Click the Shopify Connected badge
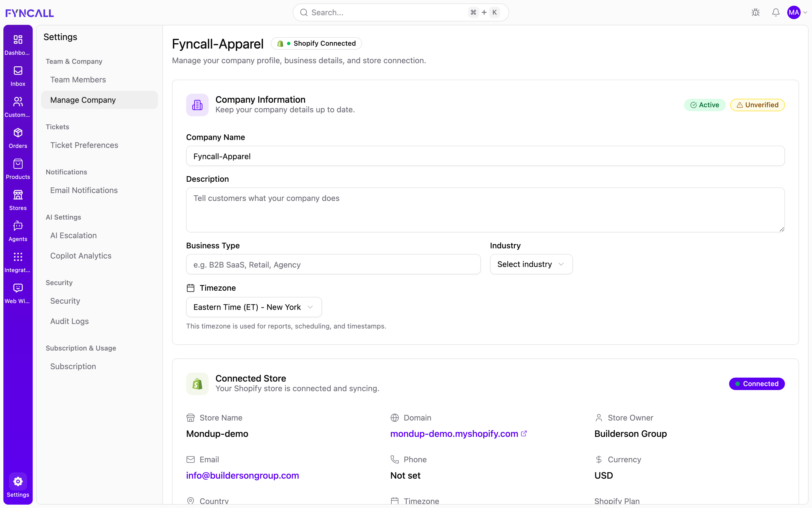The image size is (812, 508). (316, 43)
